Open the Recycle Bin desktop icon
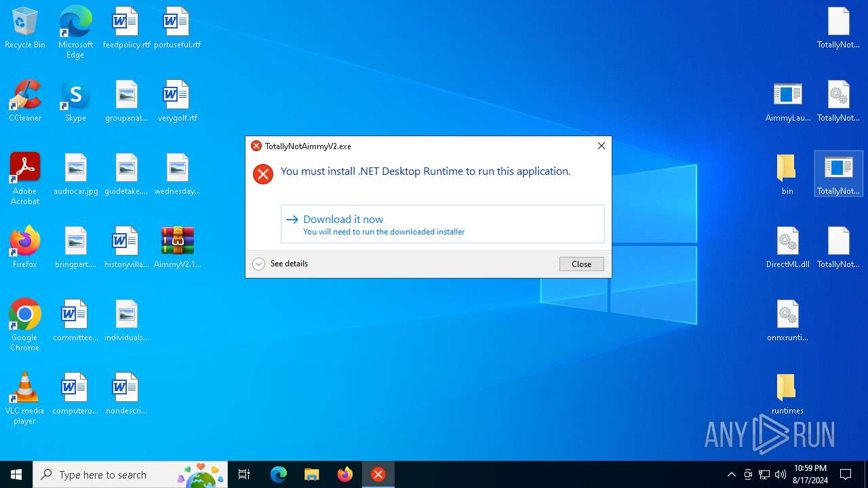 pyautogui.click(x=25, y=28)
